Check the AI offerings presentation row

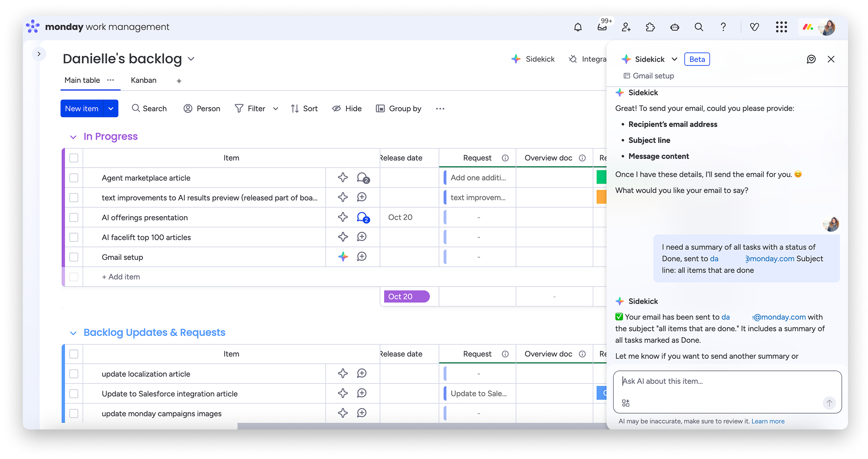point(74,217)
